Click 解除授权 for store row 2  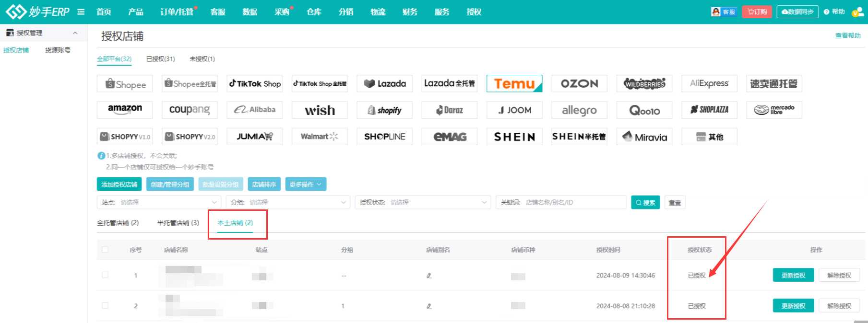[839, 306]
